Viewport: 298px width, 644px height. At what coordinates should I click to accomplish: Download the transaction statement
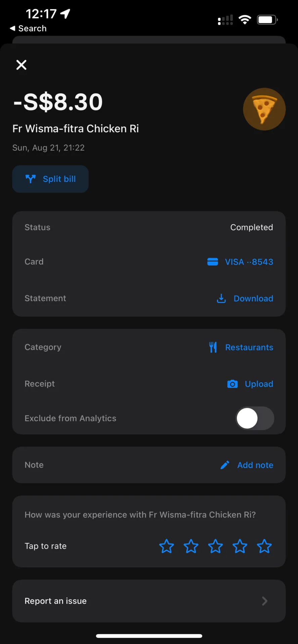(253, 299)
